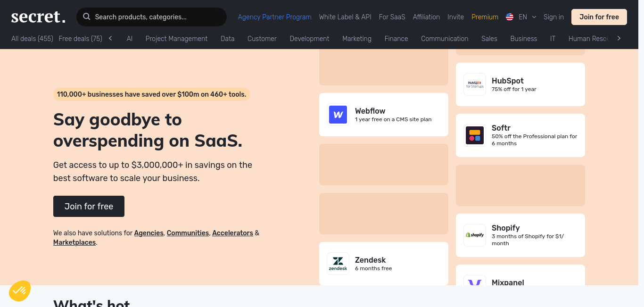The width and height of the screenshot is (644, 307).
Task: Open the For SaaS link
Action: pos(392,17)
